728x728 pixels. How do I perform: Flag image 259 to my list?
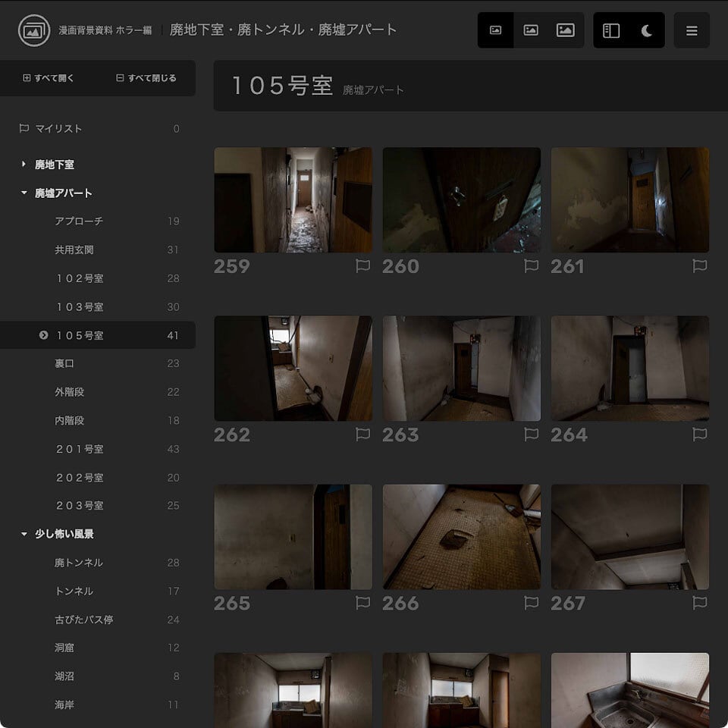pos(362,265)
